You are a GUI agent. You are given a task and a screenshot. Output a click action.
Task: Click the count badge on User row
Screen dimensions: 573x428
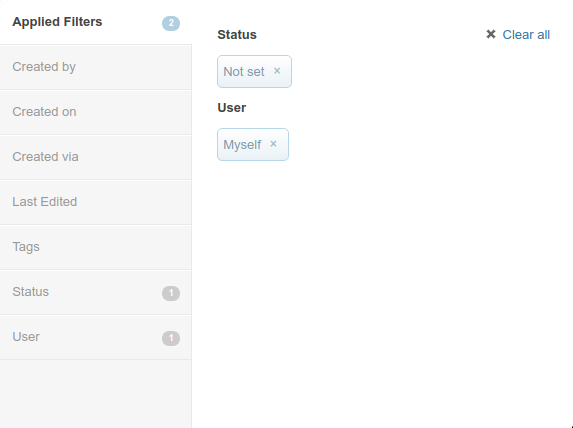point(171,338)
